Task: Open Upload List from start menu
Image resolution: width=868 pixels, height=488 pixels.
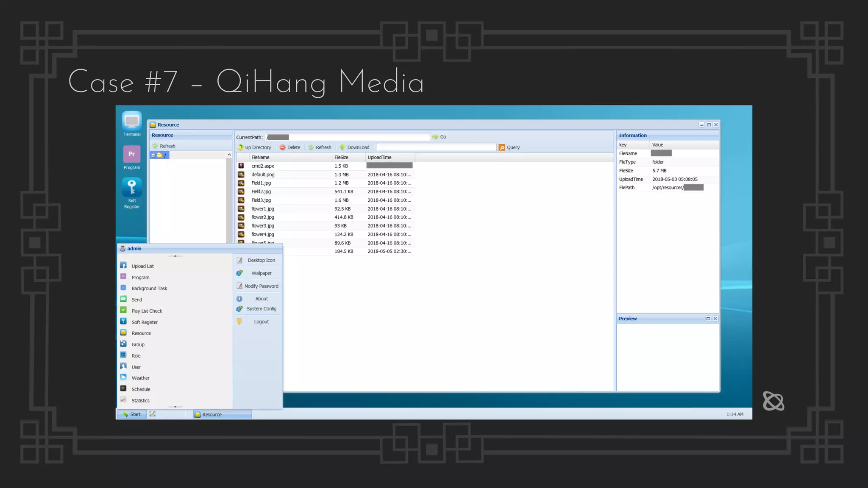Action: 142,266
